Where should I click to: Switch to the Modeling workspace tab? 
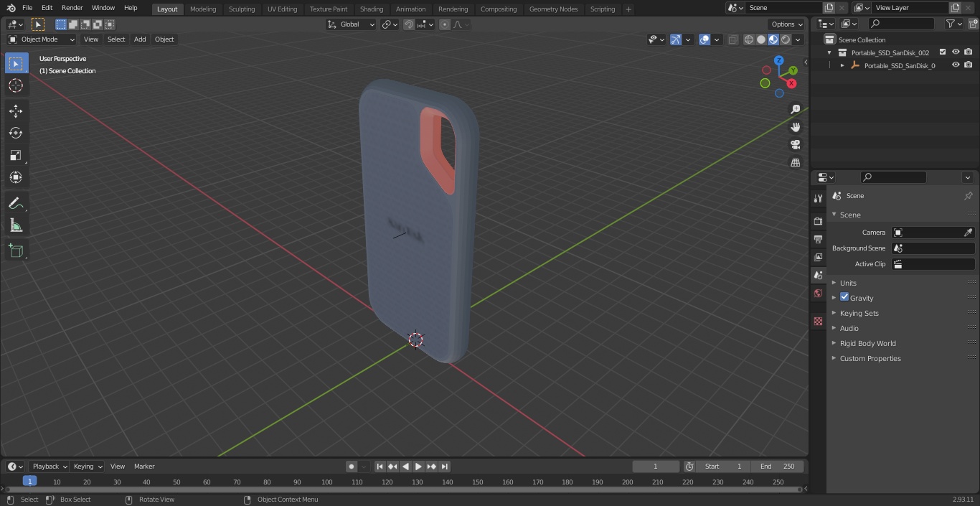coord(203,9)
